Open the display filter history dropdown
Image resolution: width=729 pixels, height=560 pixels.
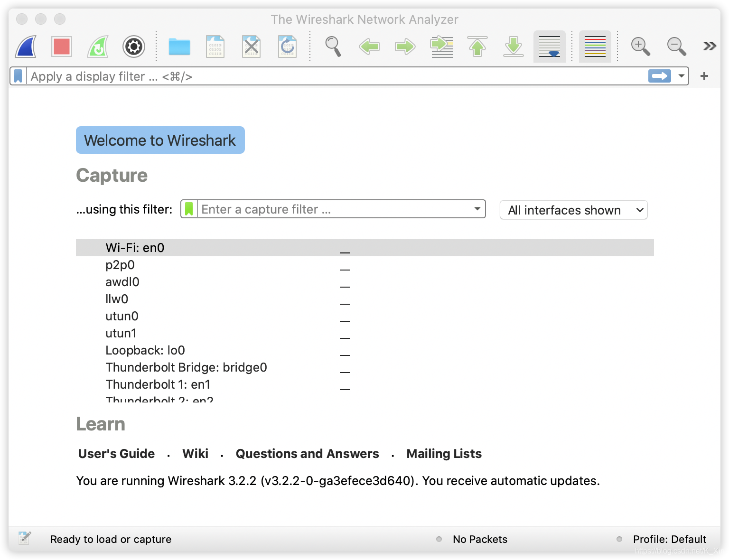[x=682, y=76]
